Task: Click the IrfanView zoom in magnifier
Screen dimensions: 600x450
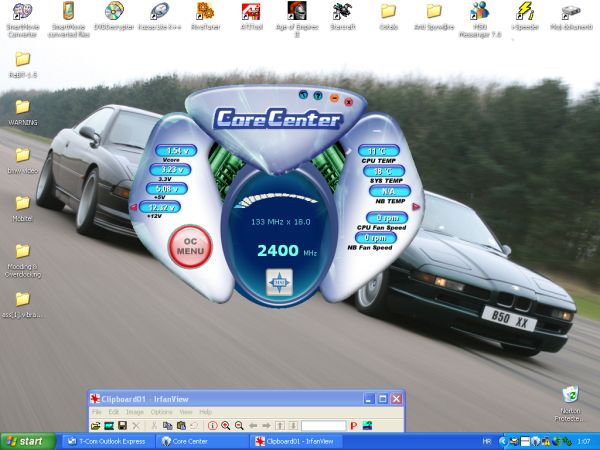Action: pos(226,426)
